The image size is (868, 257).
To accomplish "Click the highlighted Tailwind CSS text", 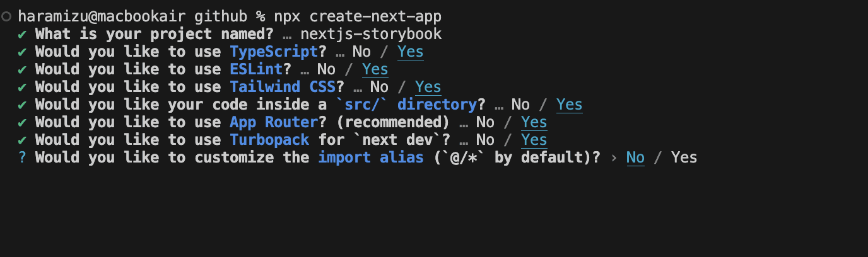I will tap(282, 87).
